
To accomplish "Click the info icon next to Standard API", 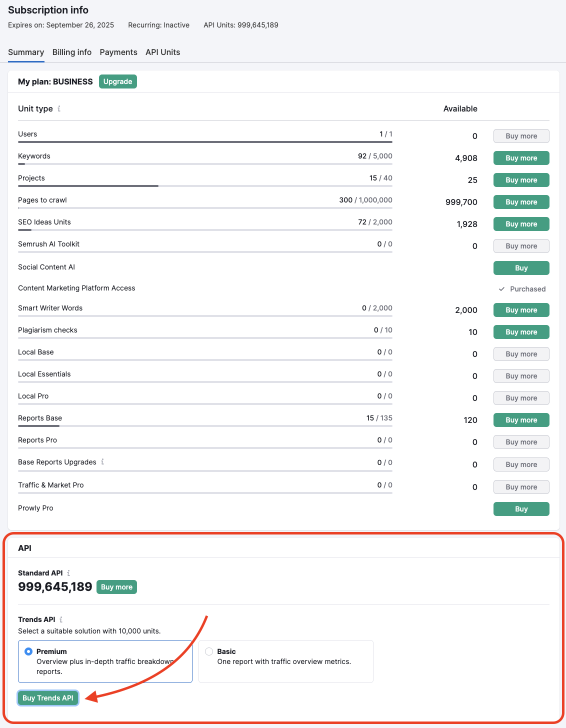I will point(68,573).
